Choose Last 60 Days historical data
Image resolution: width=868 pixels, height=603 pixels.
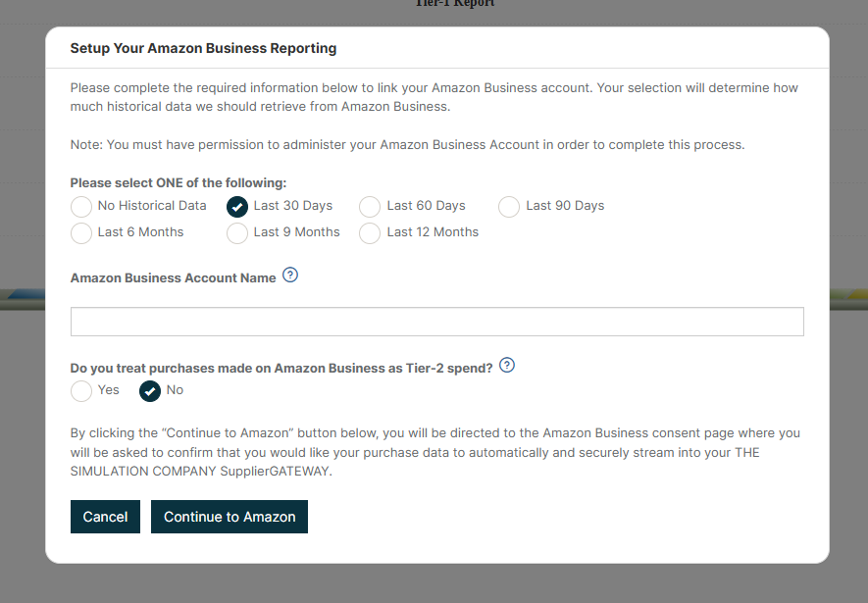point(370,206)
